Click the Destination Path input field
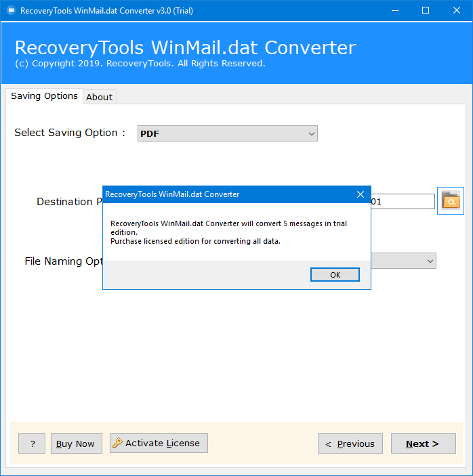473x476 pixels. pyautogui.click(x=403, y=201)
